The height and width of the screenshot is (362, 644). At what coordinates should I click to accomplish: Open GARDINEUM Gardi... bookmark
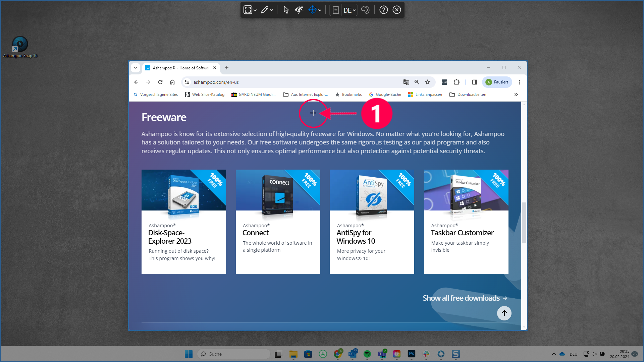coord(253,95)
